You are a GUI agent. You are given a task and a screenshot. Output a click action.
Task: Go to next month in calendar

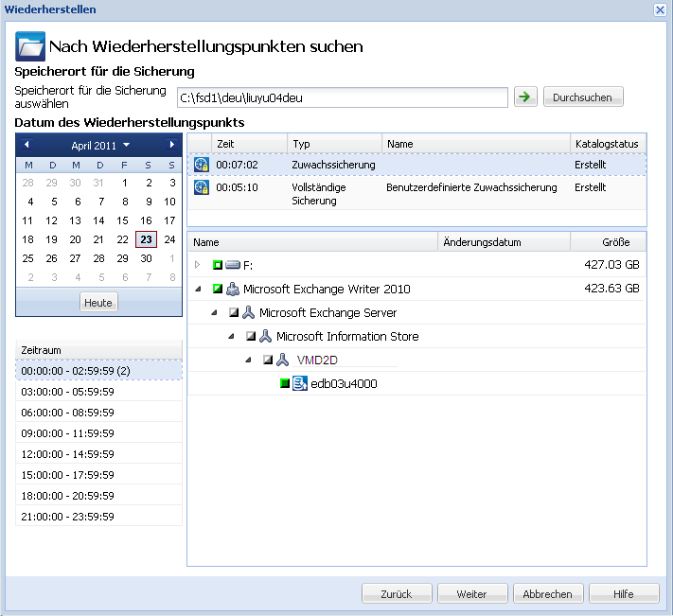[171, 145]
